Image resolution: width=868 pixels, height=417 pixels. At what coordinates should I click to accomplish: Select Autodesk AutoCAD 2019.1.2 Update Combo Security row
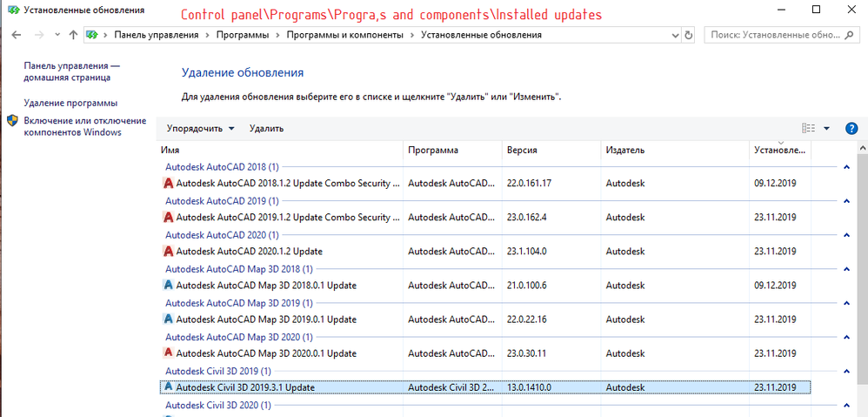(x=485, y=217)
